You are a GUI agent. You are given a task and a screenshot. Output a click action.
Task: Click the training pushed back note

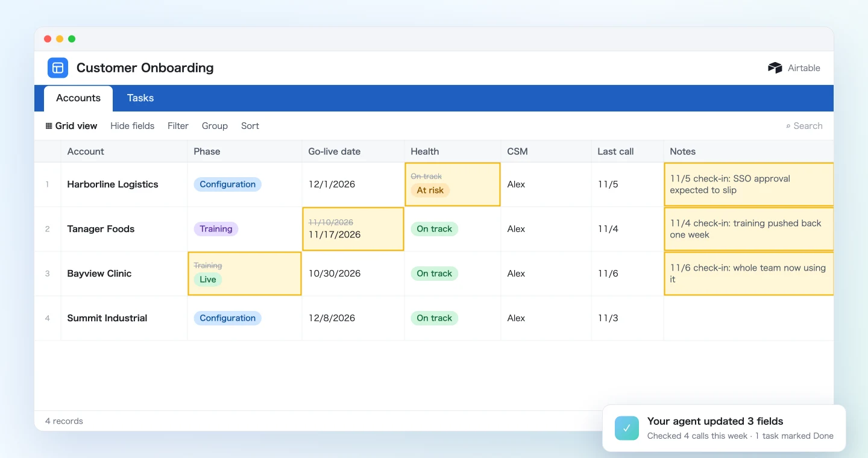[749, 229]
